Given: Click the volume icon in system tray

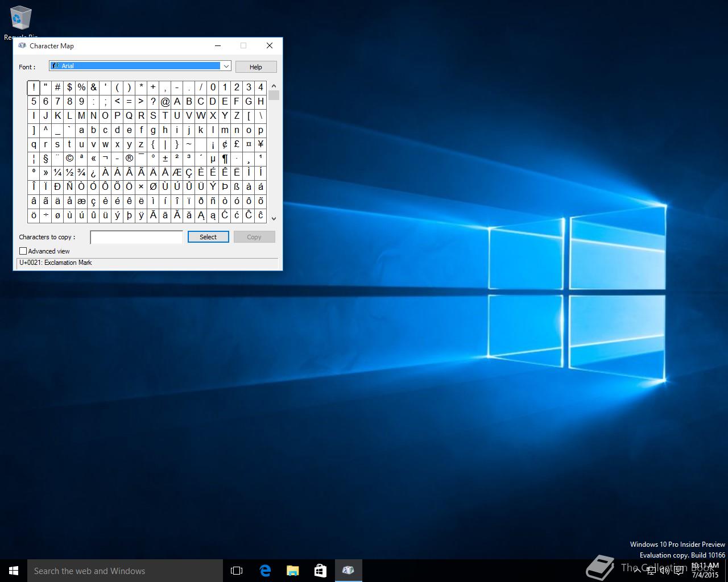Looking at the screenshot, I should tap(664, 571).
